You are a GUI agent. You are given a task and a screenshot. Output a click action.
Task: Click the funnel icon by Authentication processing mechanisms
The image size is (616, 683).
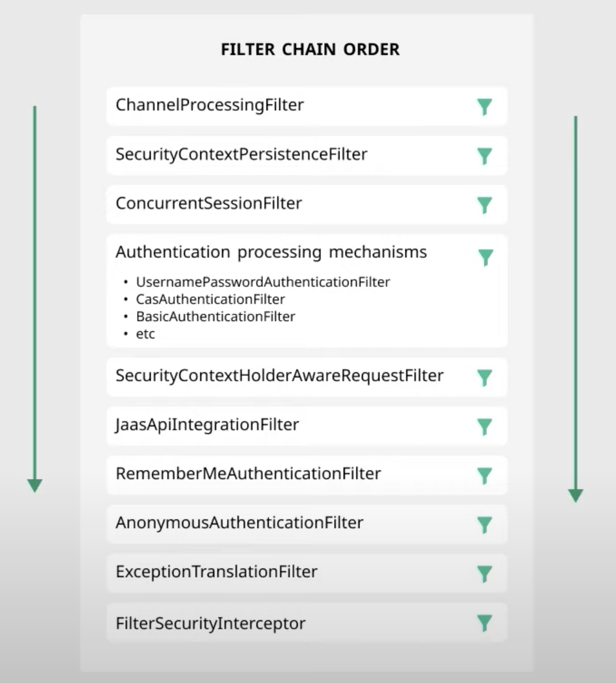coord(485,257)
